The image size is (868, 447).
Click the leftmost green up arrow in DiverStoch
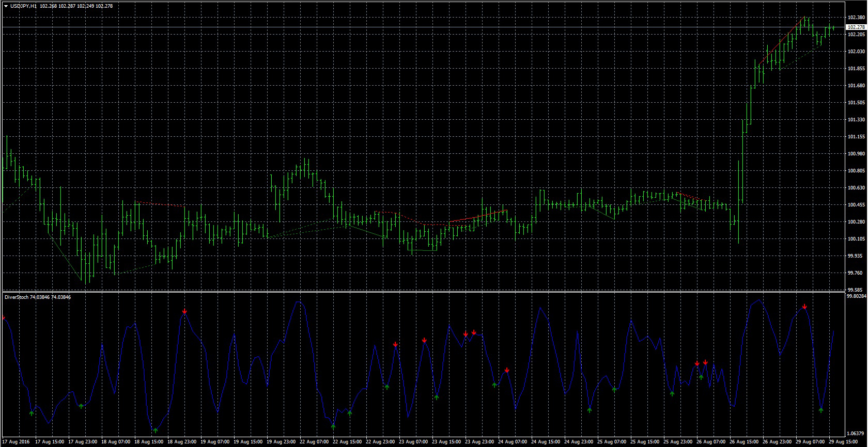[x=31, y=412]
